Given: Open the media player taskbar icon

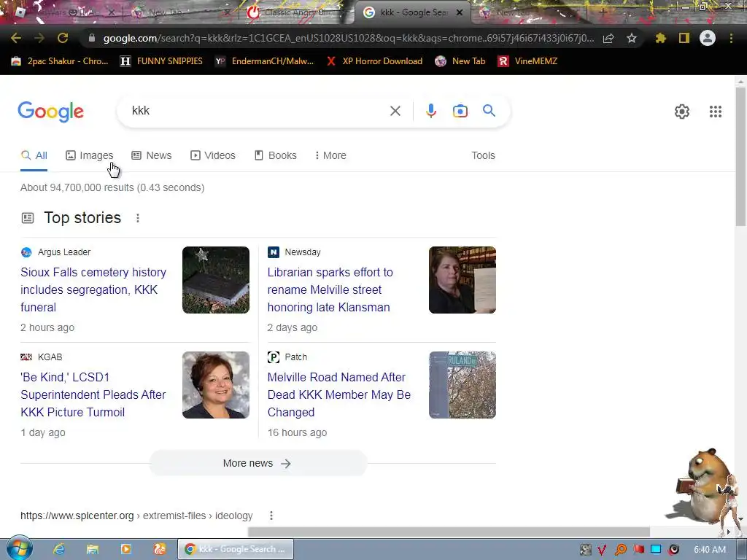Looking at the screenshot, I should click(125, 549).
